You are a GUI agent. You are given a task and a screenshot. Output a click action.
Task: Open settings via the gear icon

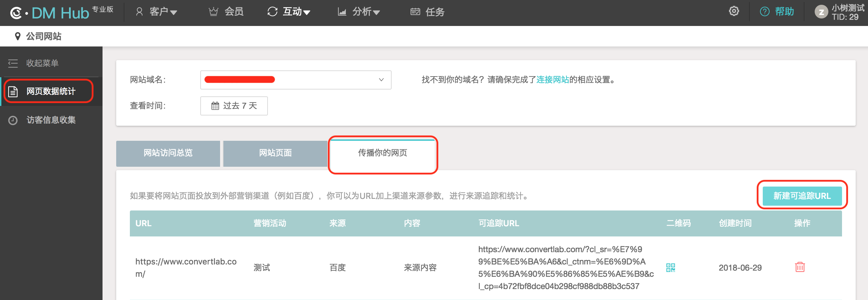pyautogui.click(x=734, y=11)
